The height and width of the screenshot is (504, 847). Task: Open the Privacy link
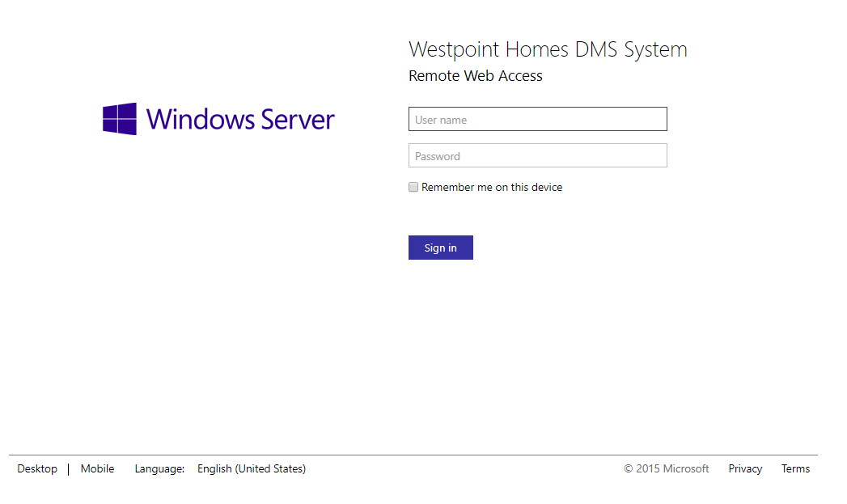click(x=745, y=468)
